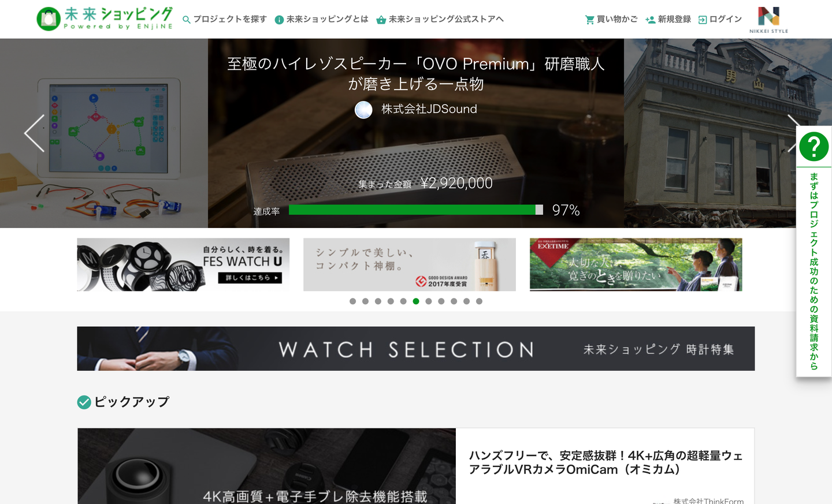
Task: Select the last carousel pagination dot
Action: tap(480, 301)
